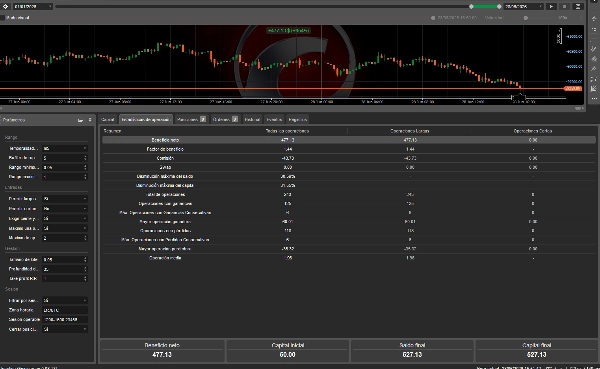Select the line drawing tool in right toolbar
The width and height of the screenshot is (600, 369).
click(594, 49)
